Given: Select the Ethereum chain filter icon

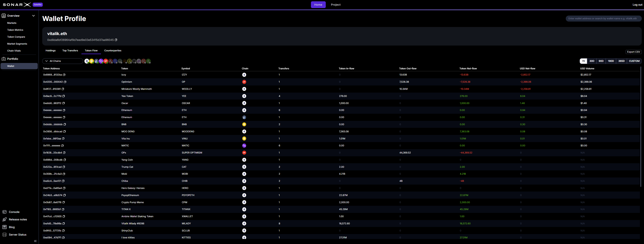Looking at the screenshot, I should [87, 61].
